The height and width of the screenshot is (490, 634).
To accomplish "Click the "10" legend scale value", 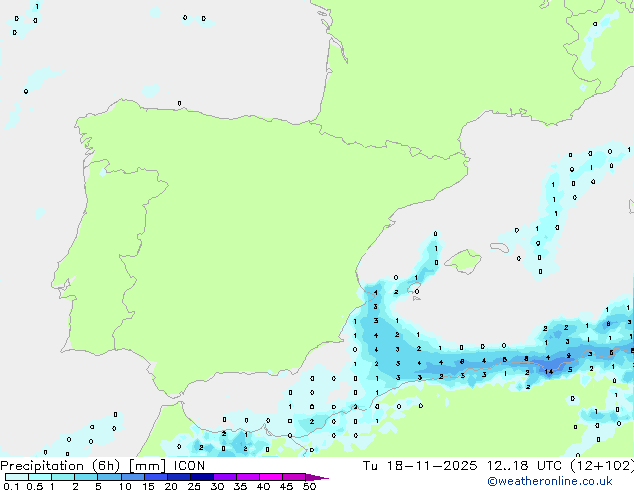I will (125, 486).
